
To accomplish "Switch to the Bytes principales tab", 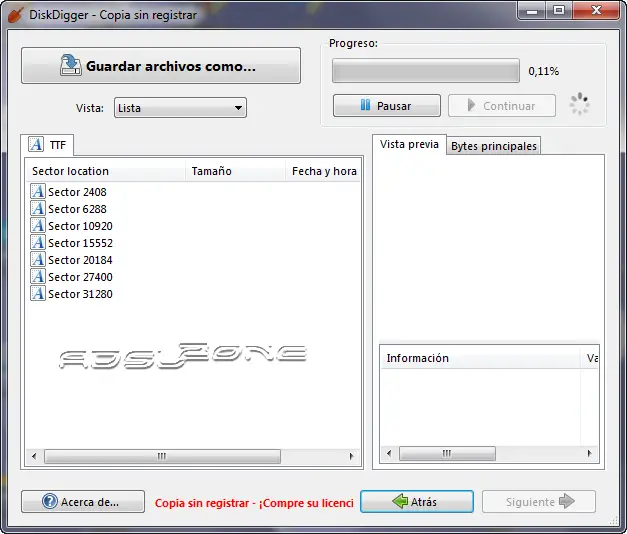I will [x=493, y=146].
